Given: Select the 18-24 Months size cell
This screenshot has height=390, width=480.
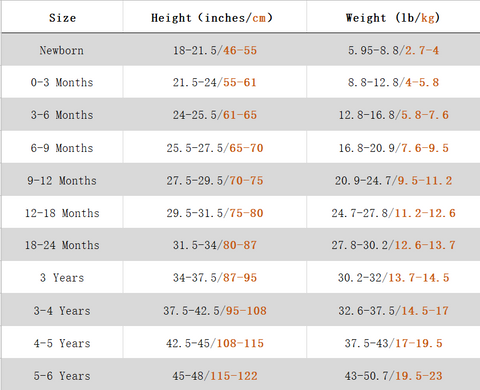Looking at the screenshot, I should [62, 245].
